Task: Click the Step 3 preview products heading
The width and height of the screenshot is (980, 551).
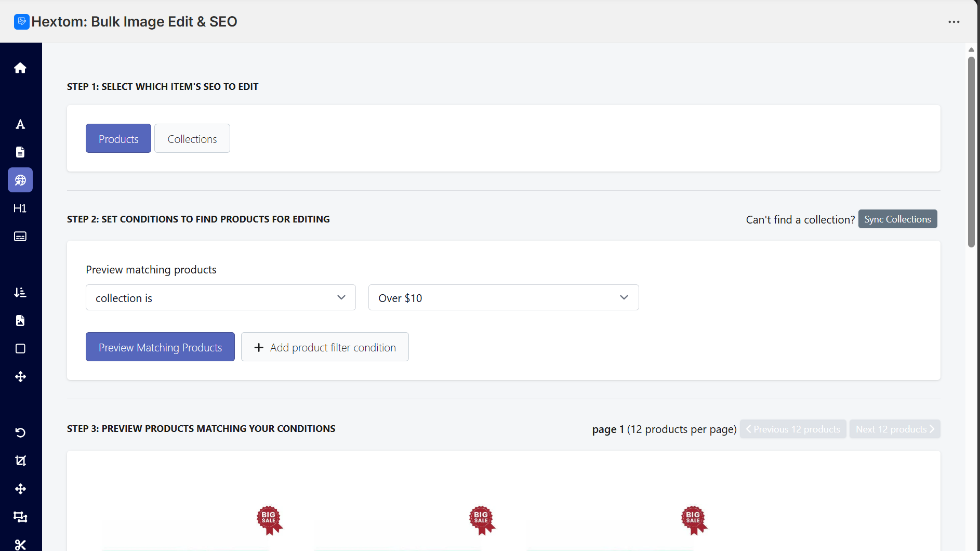Action: [x=201, y=429]
